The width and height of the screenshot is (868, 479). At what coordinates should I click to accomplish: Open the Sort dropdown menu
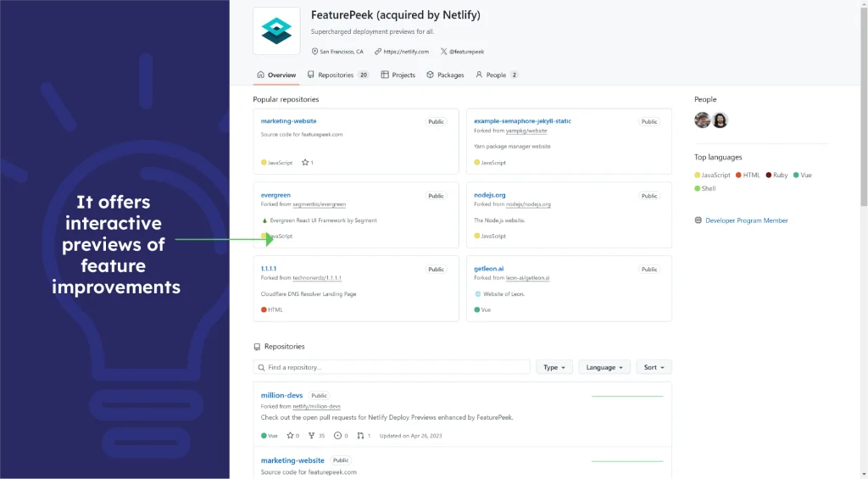[x=654, y=367]
